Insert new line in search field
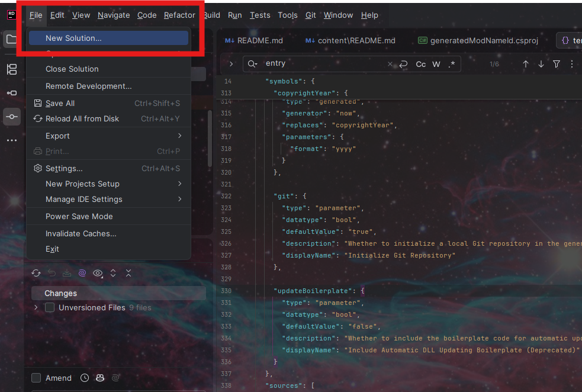 [x=403, y=64]
